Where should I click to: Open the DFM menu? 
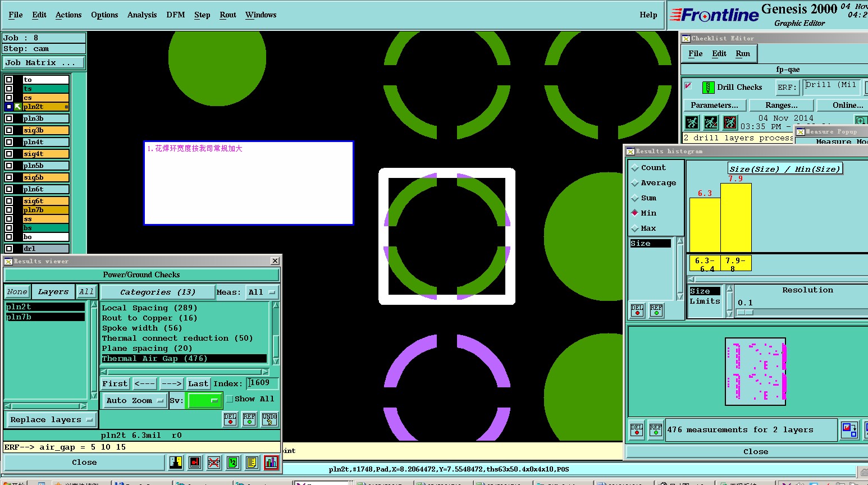click(x=176, y=15)
